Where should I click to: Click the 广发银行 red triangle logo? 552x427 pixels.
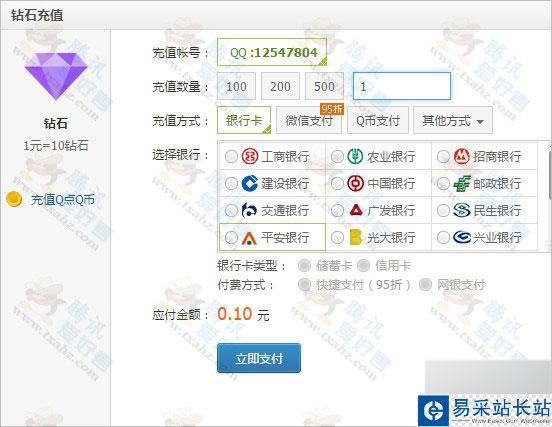(356, 210)
